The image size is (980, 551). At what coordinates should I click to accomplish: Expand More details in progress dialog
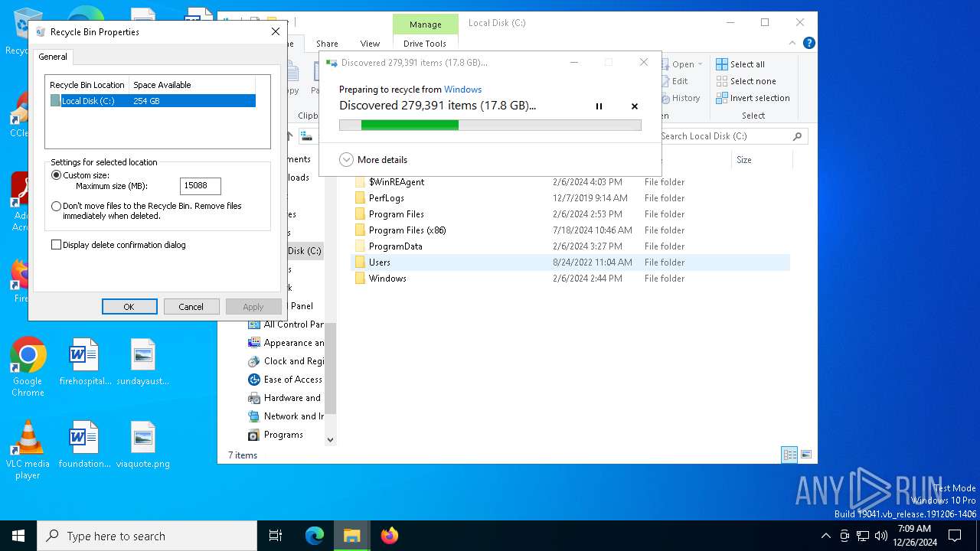(373, 160)
